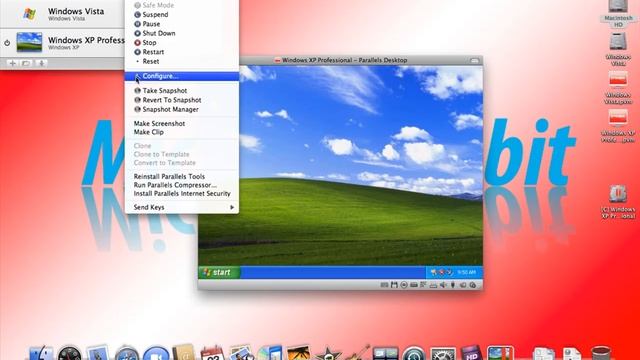The width and height of the screenshot is (640, 360).
Task: Click the XP start button
Action: click(x=219, y=272)
